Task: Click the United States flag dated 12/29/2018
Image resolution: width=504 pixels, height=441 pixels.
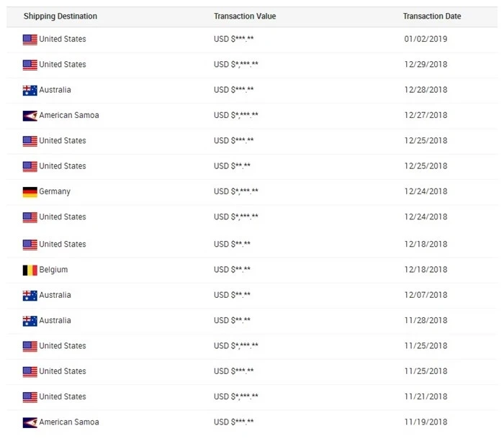Action: [30, 65]
